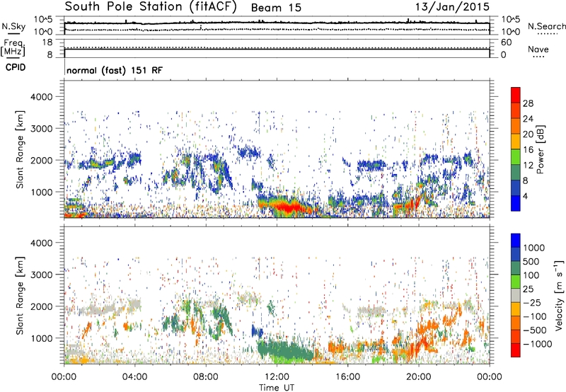Click the '20:00' time tick label
Screen dimensions: 566x392
click(418, 377)
